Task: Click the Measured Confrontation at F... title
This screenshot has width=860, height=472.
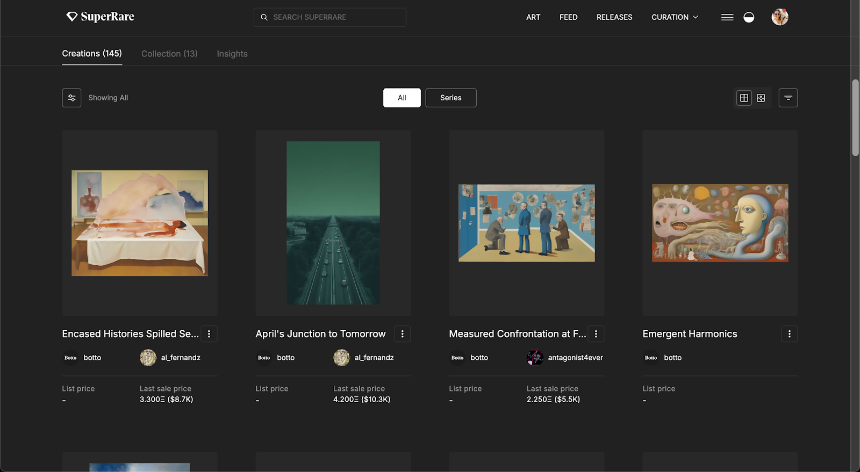Action: click(x=517, y=334)
